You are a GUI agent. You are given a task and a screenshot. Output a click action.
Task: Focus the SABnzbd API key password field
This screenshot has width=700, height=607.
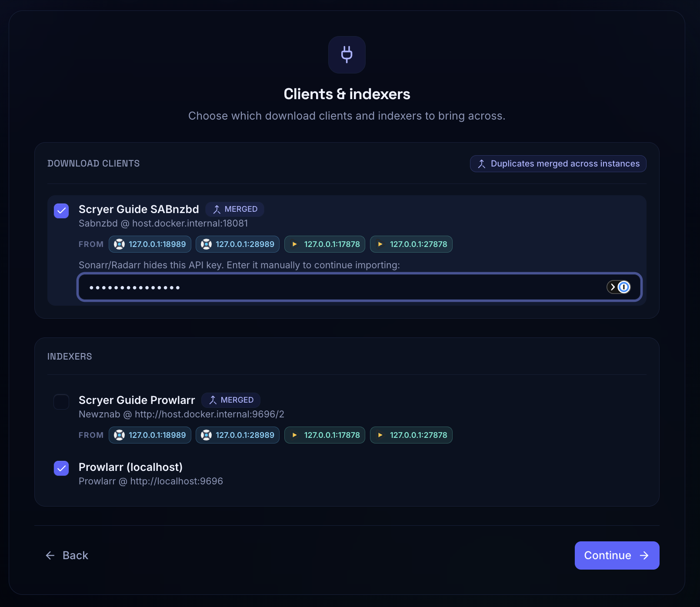(x=360, y=287)
